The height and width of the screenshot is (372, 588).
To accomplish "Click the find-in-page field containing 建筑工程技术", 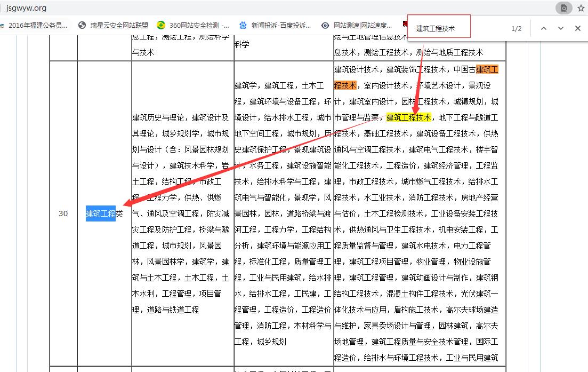I will pos(439,27).
